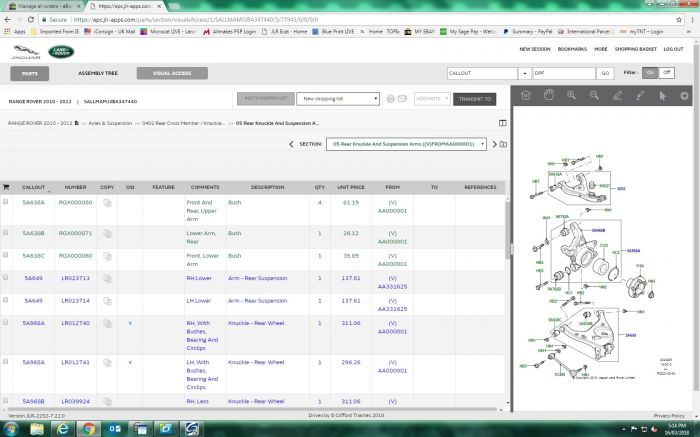Print the parts list
Screen dimensions: 700x437
[391, 99]
